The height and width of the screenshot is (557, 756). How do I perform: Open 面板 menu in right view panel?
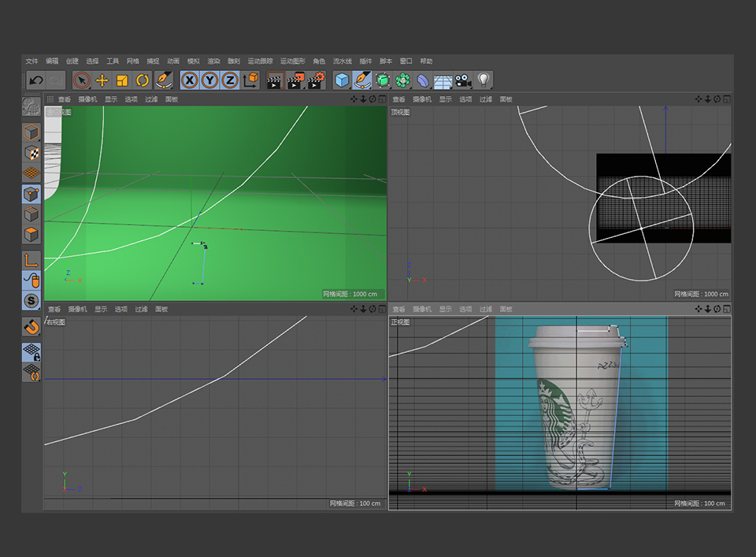[161, 309]
